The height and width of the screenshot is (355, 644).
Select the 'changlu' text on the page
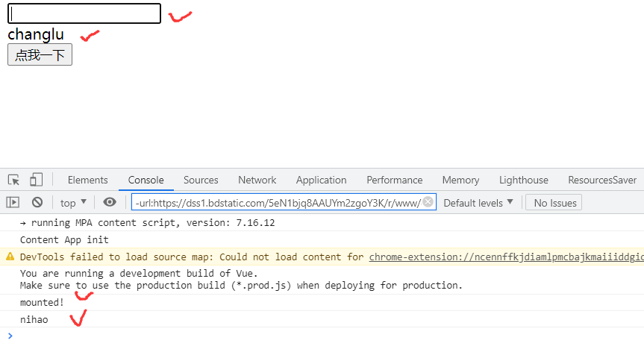click(x=36, y=34)
